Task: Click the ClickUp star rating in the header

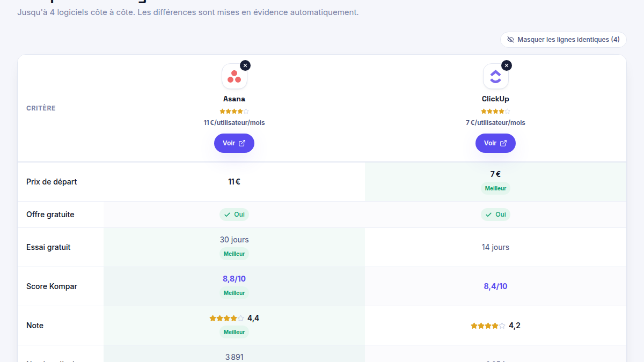Action: (495, 112)
